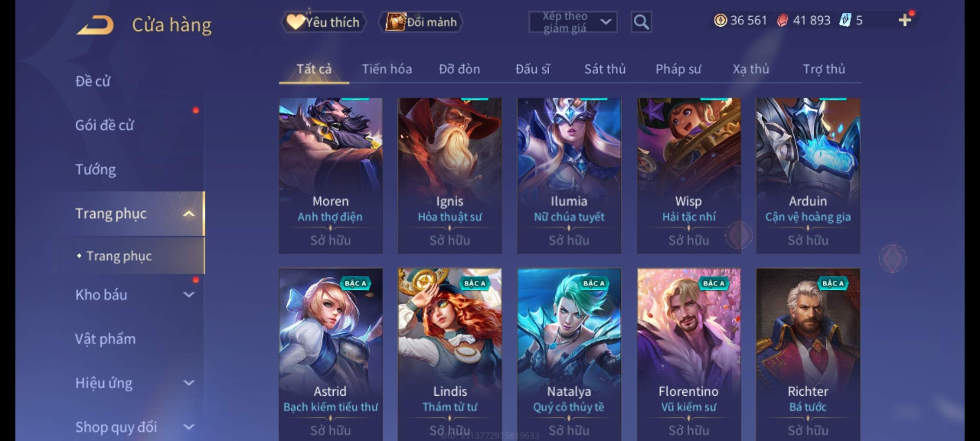Open the search magnifier icon

(x=641, y=22)
